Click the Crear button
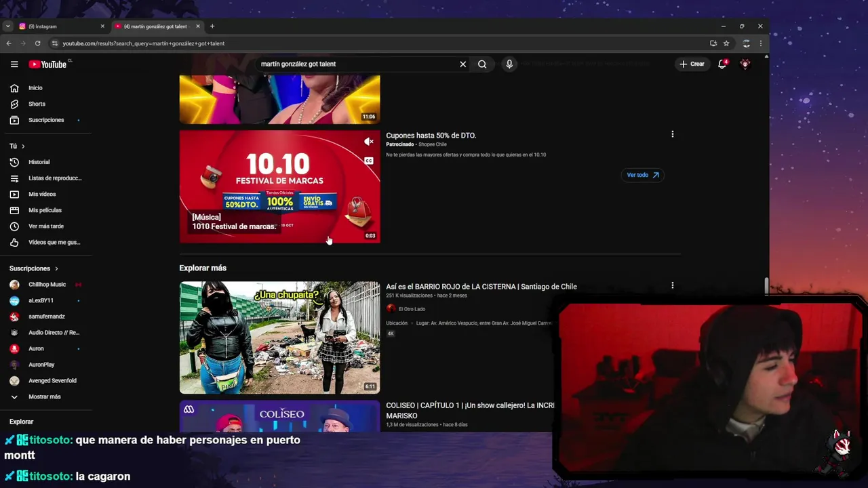 click(692, 64)
